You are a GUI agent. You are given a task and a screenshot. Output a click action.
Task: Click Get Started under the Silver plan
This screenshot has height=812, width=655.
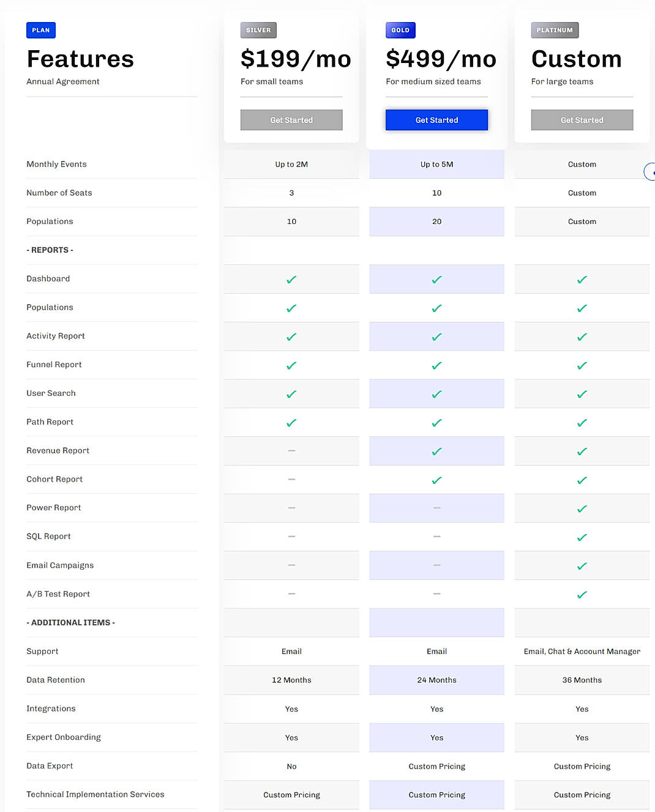coord(291,120)
